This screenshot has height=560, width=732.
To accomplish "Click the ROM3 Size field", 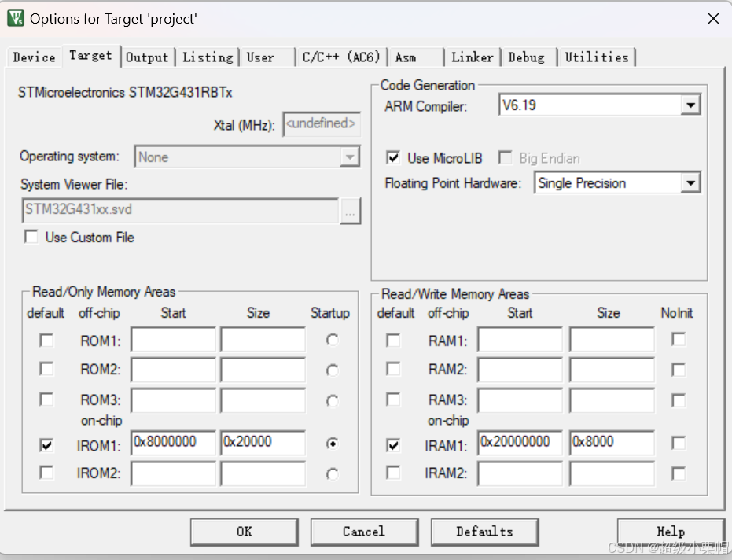I will point(263,400).
